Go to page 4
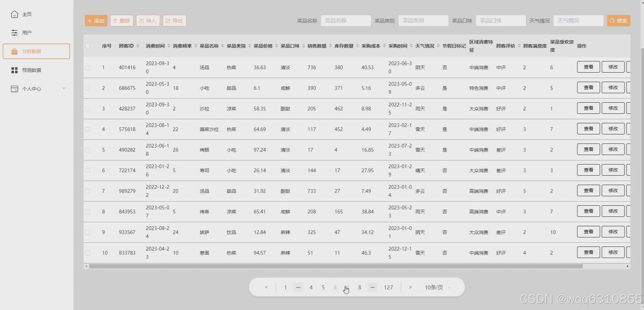 311,287
